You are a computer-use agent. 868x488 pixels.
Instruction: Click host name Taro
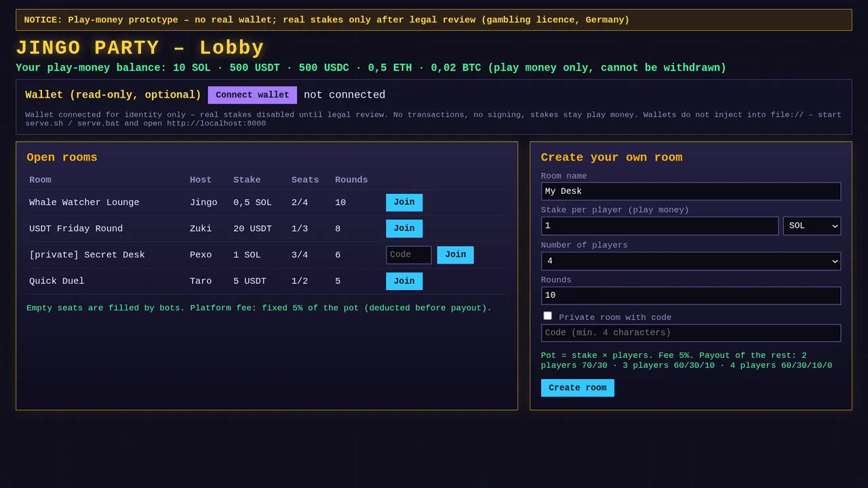(201, 281)
